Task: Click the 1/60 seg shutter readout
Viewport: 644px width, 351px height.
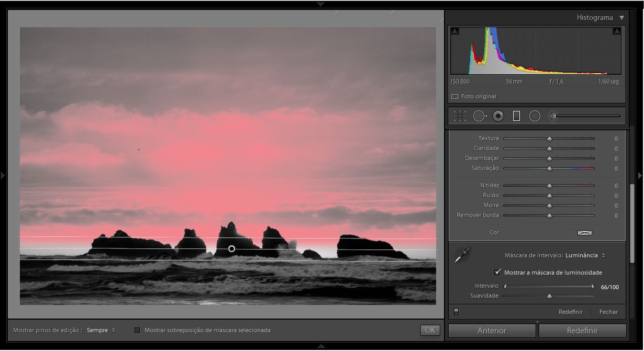Action: (608, 82)
